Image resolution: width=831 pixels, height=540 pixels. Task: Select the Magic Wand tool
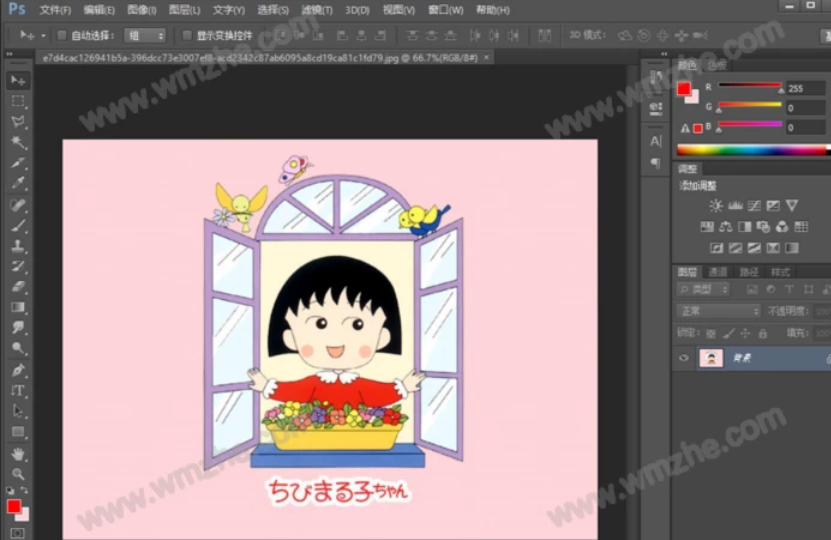click(x=18, y=141)
